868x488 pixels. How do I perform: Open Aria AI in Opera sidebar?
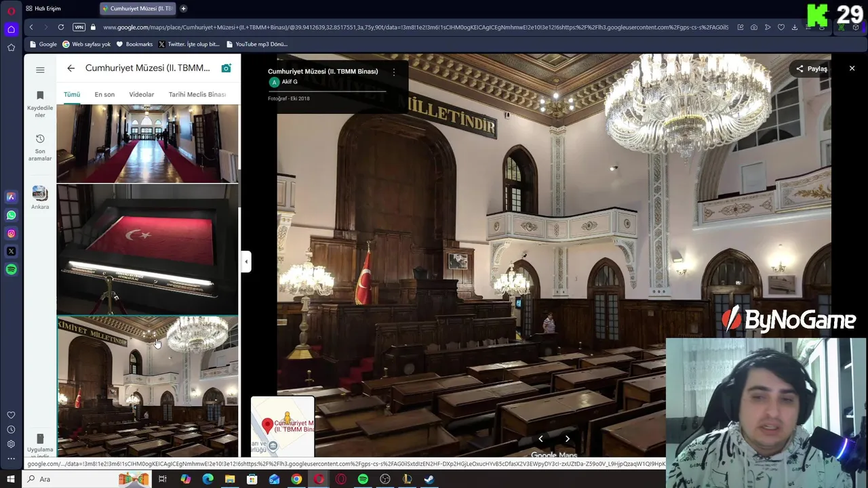tap(11, 197)
